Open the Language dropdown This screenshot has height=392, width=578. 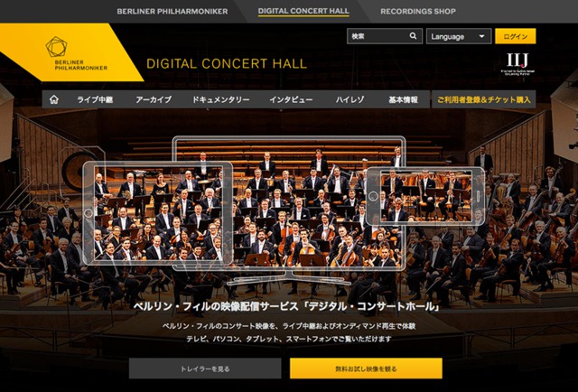coord(459,36)
